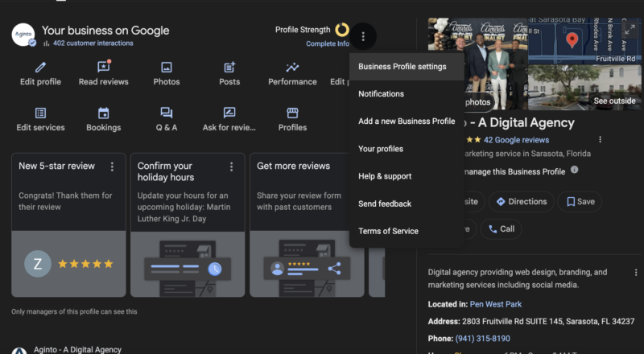The width and height of the screenshot is (644, 354).
Task: Click the Call button
Action: coord(501,229)
